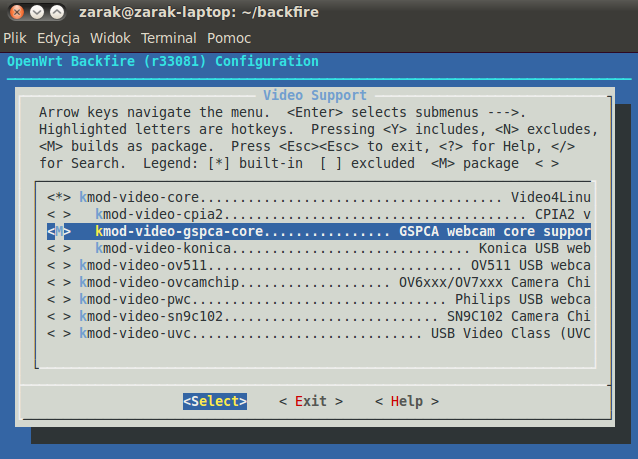
Task: Toggle the kmod-video-uvc selection marker
Action: (59, 334)
